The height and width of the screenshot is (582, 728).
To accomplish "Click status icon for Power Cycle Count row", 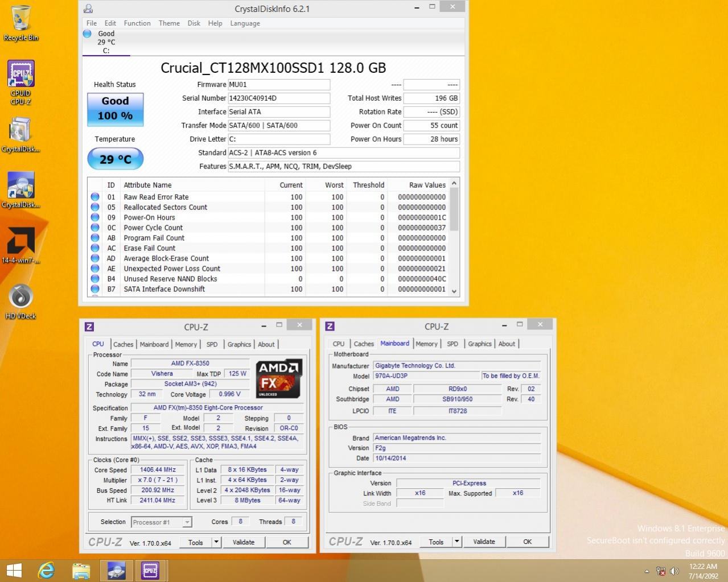I will (95, 228).
